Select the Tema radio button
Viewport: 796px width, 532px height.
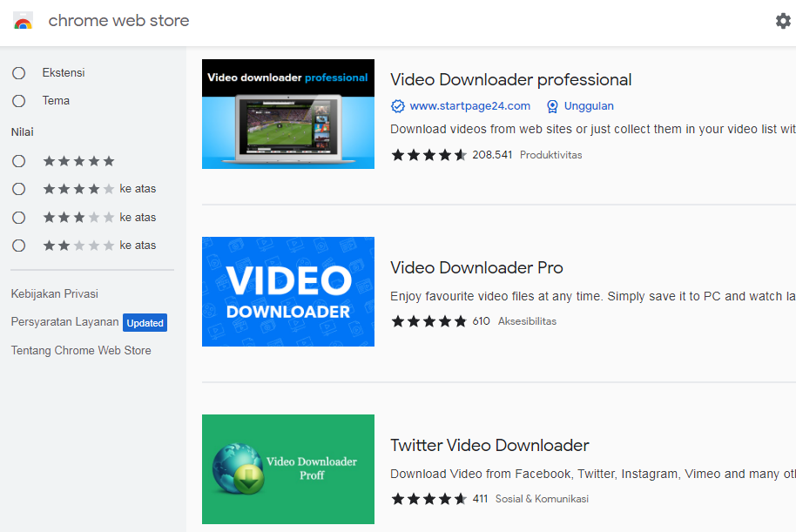(19, 101)
